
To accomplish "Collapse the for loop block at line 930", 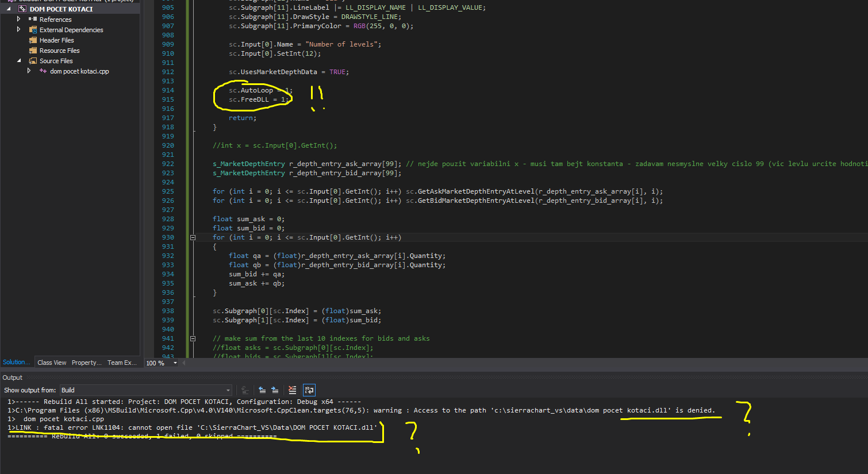I will pos(193,237).
